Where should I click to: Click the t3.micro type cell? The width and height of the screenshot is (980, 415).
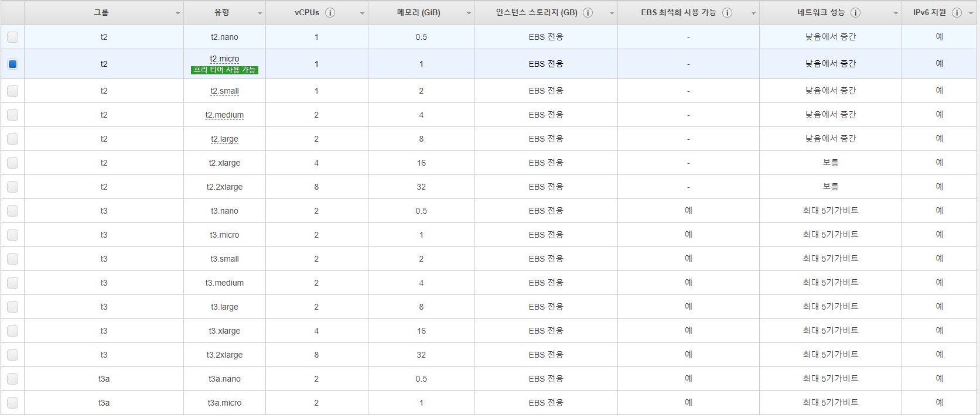[x=224, y=235]
